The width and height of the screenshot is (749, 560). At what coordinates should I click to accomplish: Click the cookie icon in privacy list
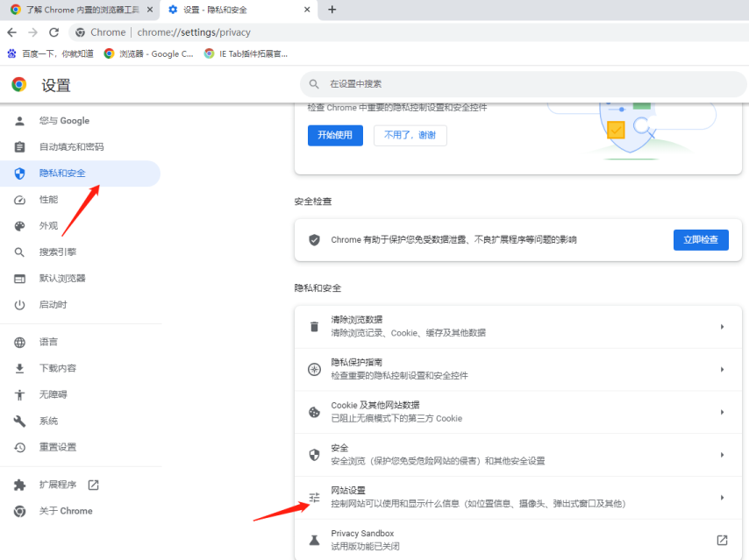click(314, 412)
